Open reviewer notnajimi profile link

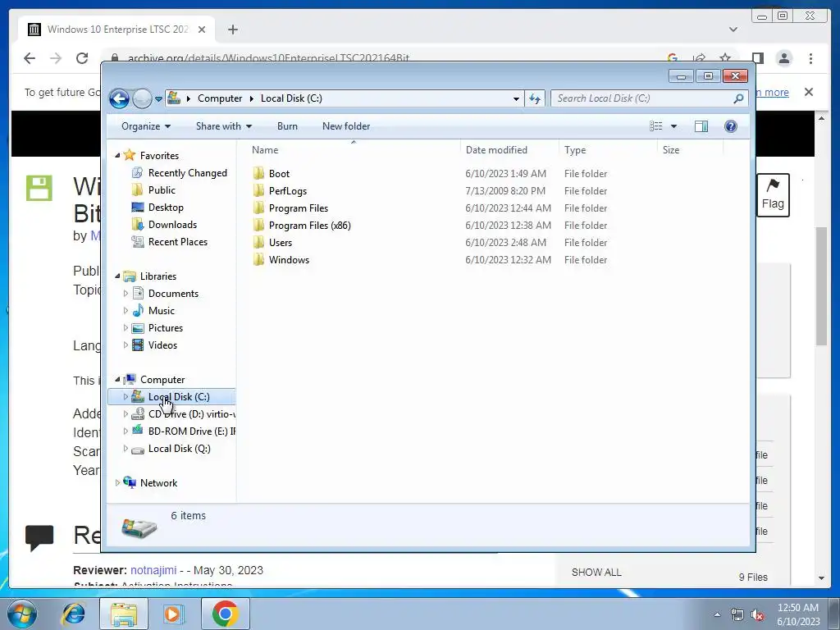click(x=153, y=570)
